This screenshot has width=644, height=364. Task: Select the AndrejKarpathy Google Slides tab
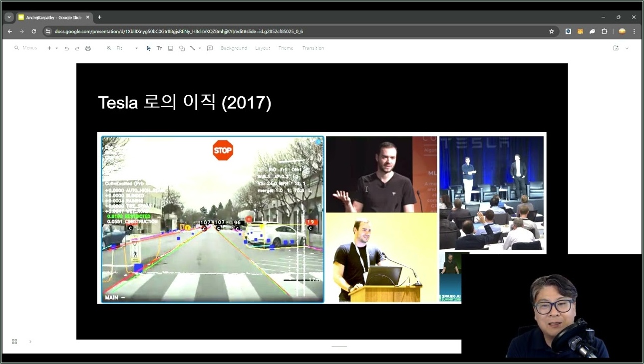(54, 17)
